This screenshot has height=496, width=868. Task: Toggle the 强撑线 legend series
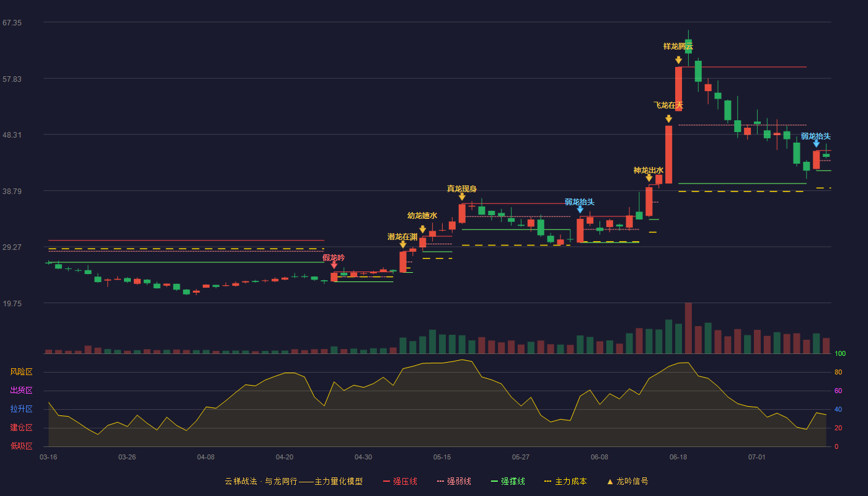(508, 481)
